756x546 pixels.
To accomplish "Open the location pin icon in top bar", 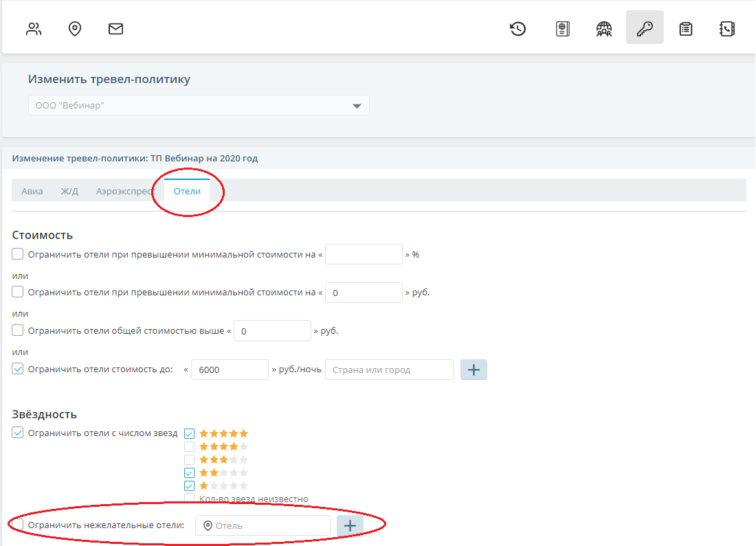I will [75, 29].
